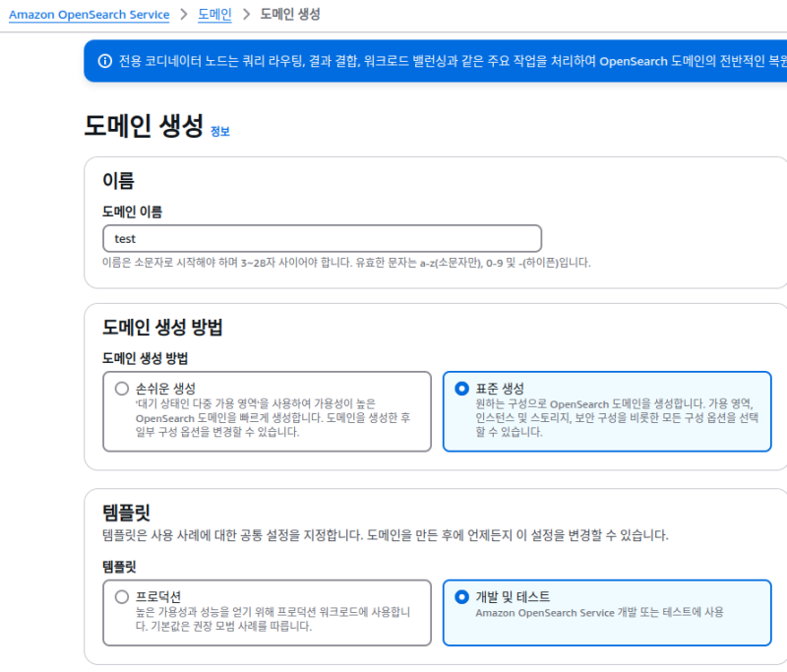Click the template description sentence

pyautogui.click(x=385, y=535)
